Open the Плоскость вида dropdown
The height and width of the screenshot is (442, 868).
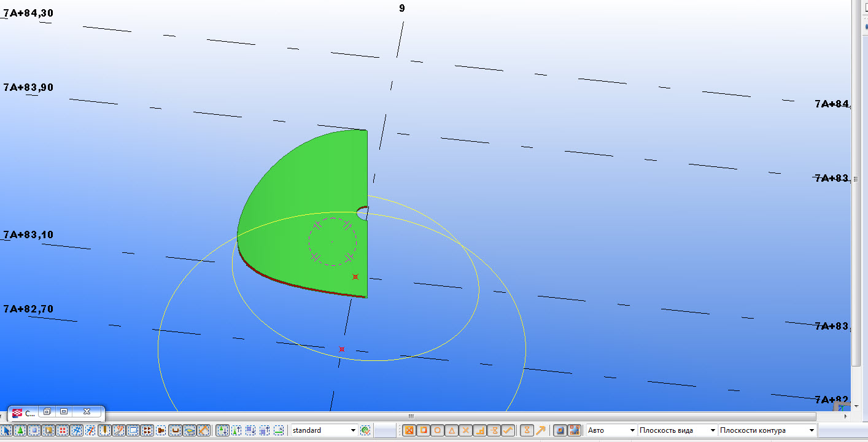(712, 430)
